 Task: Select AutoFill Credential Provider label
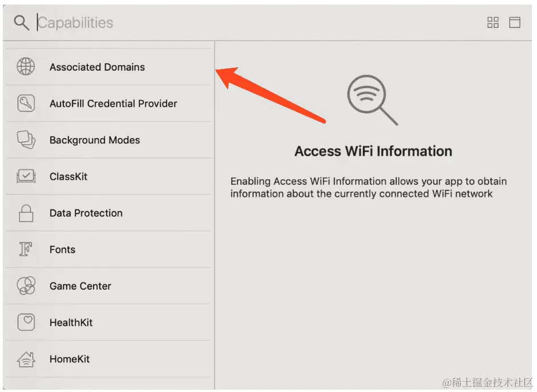[x=113, y=103]
